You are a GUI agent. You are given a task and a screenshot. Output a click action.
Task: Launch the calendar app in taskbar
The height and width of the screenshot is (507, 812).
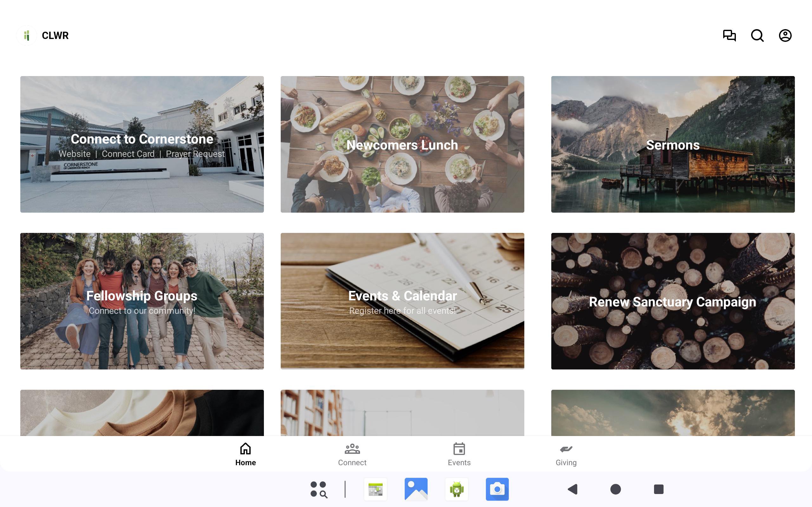[376, 489]
